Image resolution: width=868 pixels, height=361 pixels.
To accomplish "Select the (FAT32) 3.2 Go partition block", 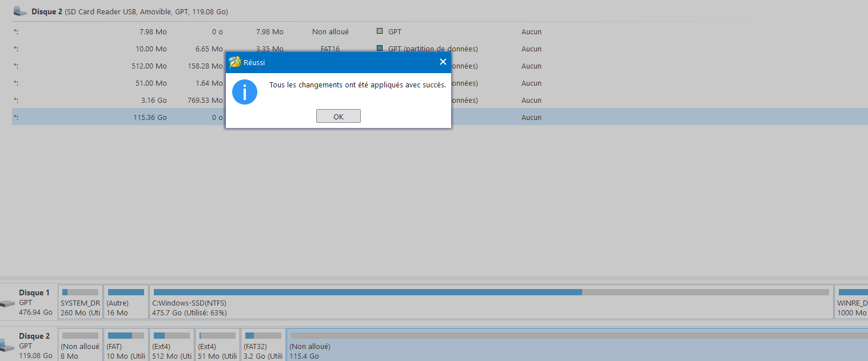I will [263, 346].
